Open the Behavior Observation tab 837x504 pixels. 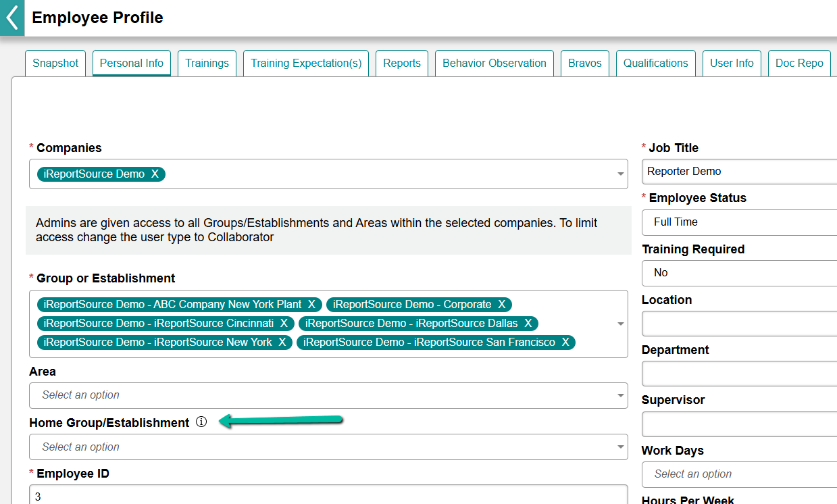coord(494,63)
